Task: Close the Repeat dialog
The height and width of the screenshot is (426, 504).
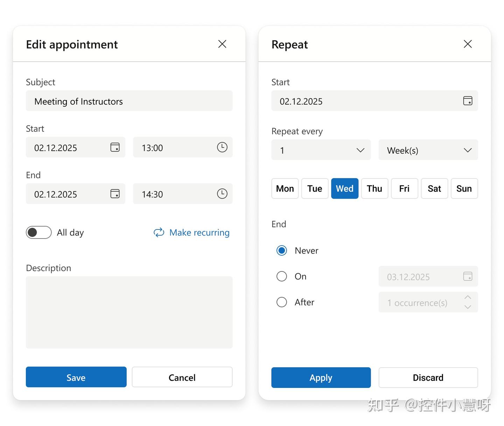Action: click(468, 44)
